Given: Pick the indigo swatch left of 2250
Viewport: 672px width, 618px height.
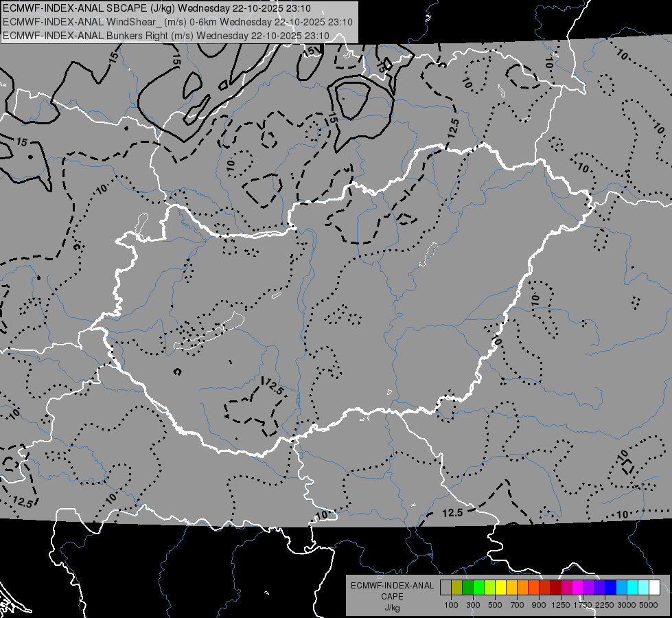Looking at the screenshot, I should (x=599, y=588).
